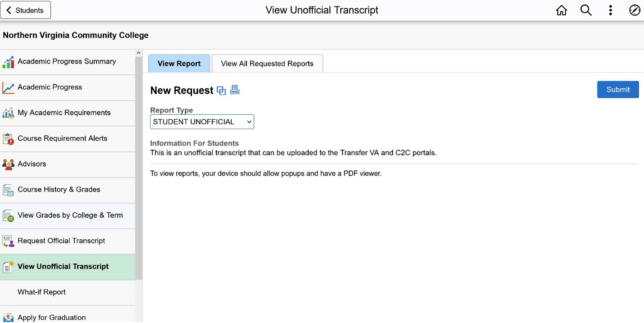Click the Northern Virginia Community College heading
This screenshot has width=644, height=323.
[75, 35]
